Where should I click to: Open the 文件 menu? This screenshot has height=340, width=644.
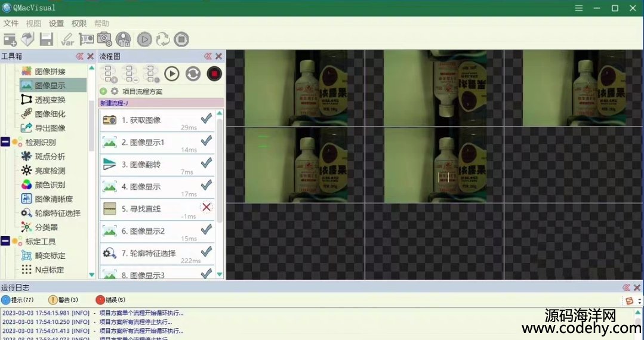coord(11,23)
